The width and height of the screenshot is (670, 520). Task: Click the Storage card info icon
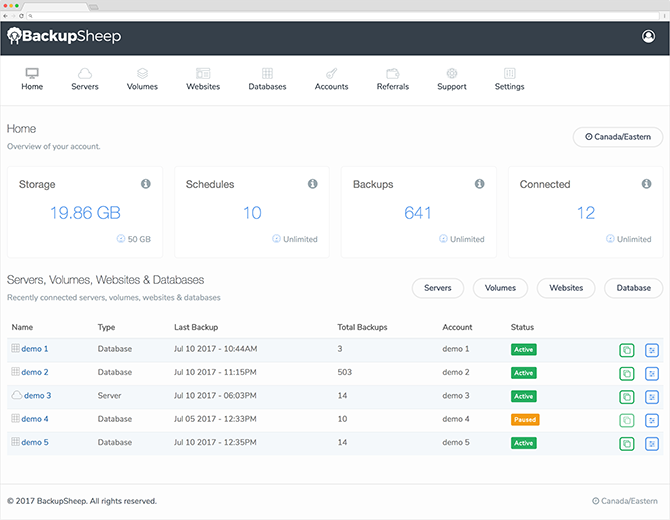point(146,184)
